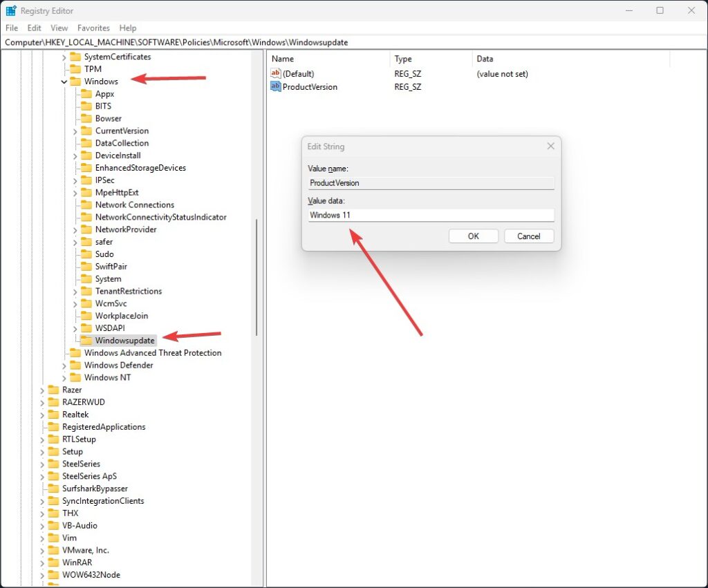Viewport: 708px width, 588px height.
Task: Expand the SystemCertificates key
Action: point(64,57)
